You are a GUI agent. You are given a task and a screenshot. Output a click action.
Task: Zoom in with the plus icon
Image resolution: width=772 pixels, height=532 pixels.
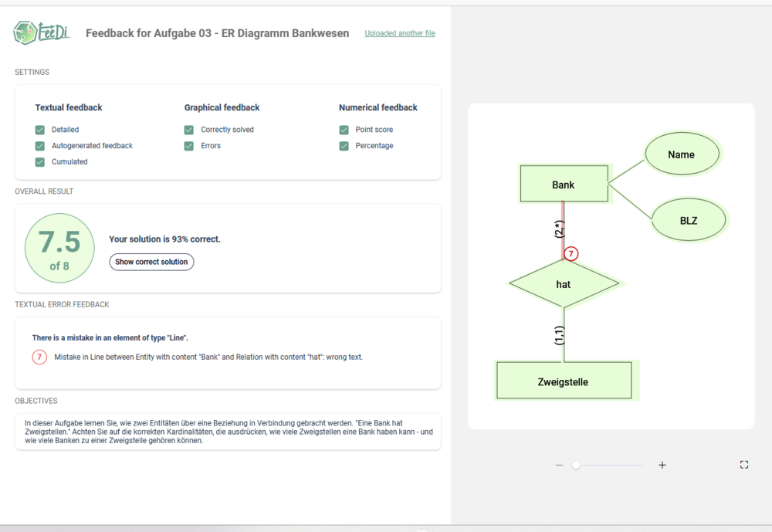click(x=662, y=465)
